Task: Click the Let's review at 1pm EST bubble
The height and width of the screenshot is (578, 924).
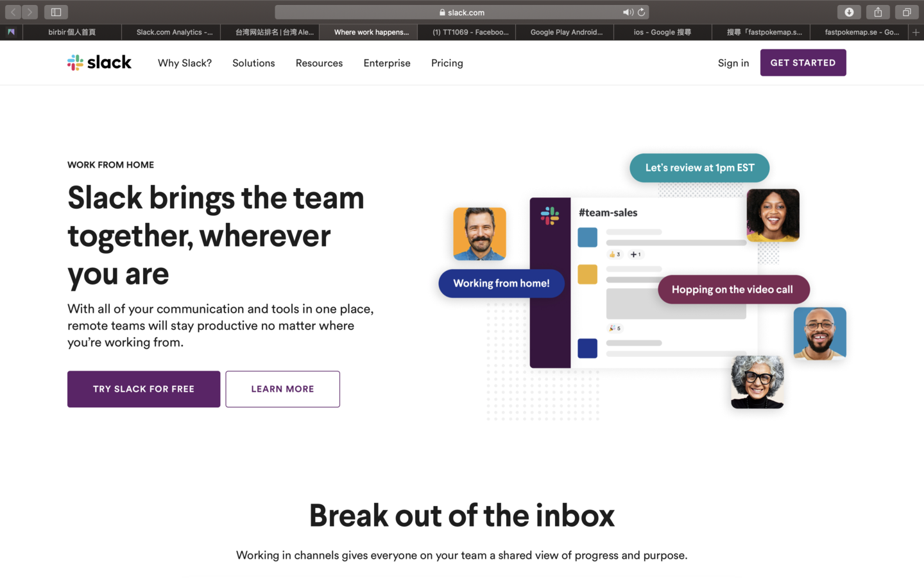Action: [x=699, y=168]
